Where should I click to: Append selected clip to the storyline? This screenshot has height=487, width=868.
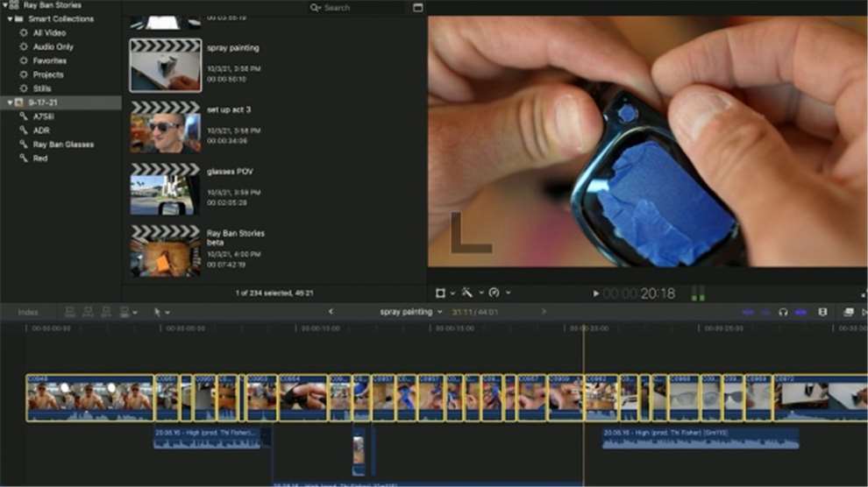106,313
